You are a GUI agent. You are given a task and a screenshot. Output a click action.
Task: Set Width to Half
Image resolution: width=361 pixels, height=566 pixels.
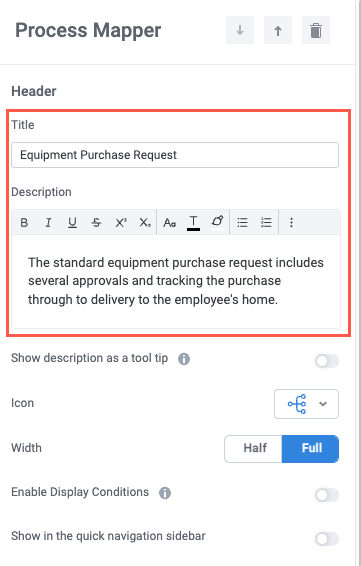point(253,449)
